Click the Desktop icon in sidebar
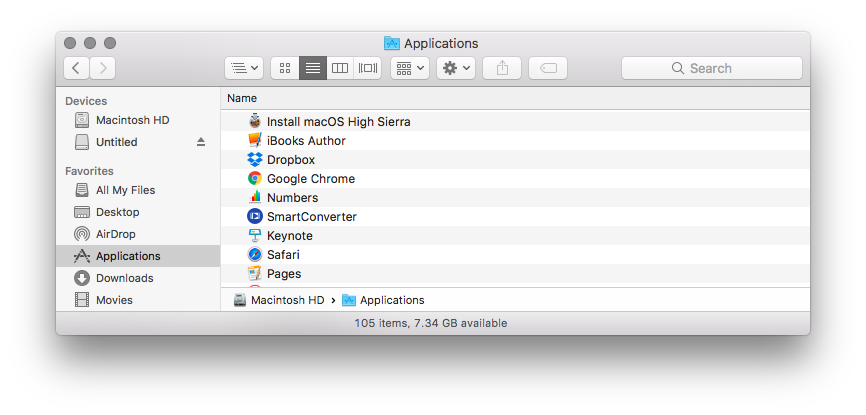 point(82,212)
